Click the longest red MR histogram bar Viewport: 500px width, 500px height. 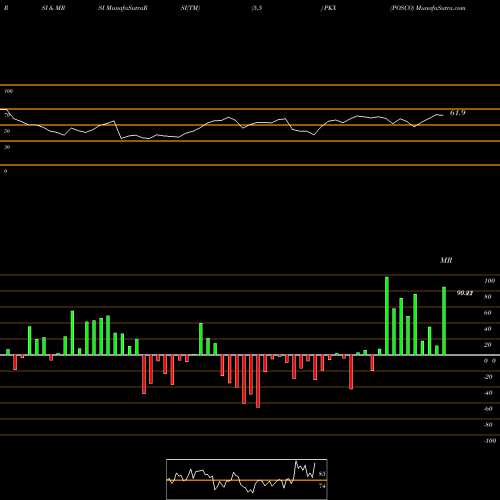click(258, 381)
